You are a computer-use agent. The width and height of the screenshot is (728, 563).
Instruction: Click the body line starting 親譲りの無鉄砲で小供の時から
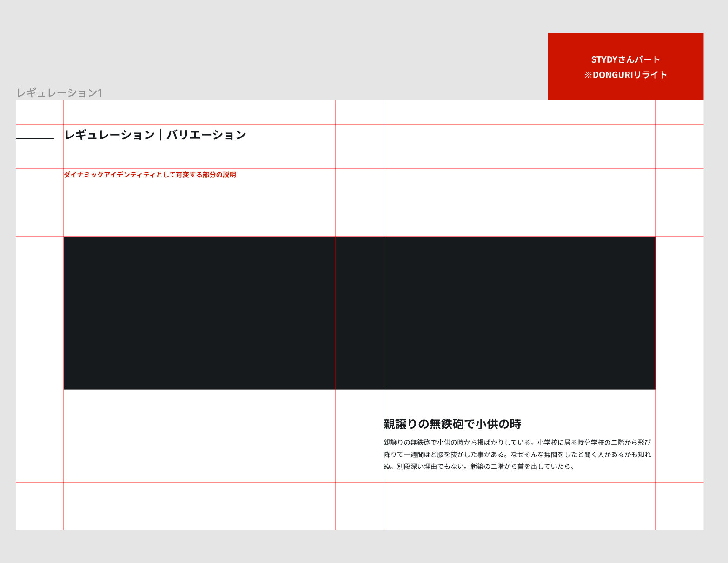click(x=517, y=442)
